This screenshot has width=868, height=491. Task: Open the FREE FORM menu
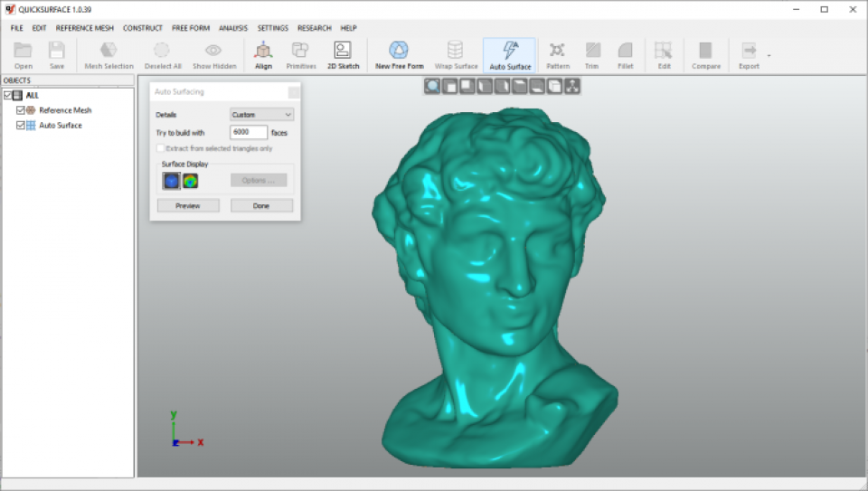coord(191,28)
